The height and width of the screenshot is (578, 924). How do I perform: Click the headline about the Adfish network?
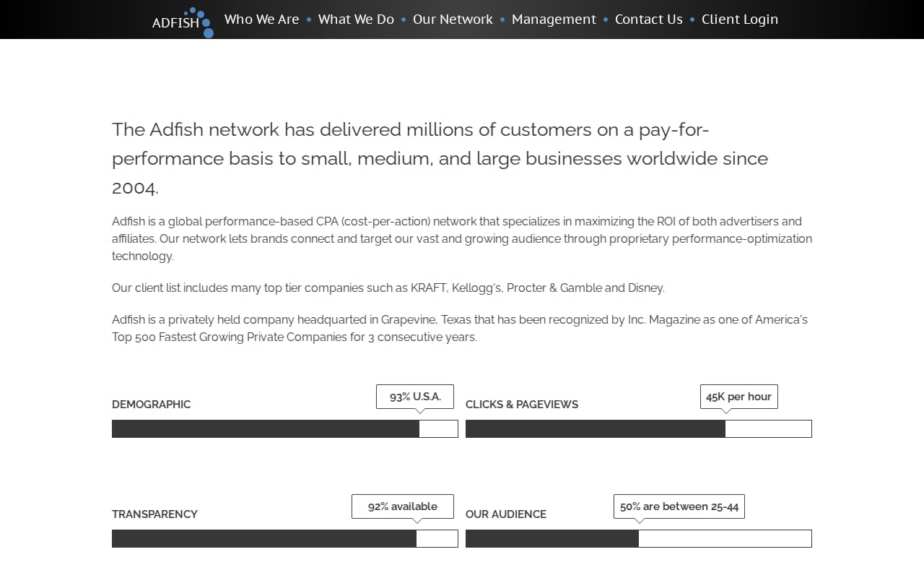tap(440, 158)
